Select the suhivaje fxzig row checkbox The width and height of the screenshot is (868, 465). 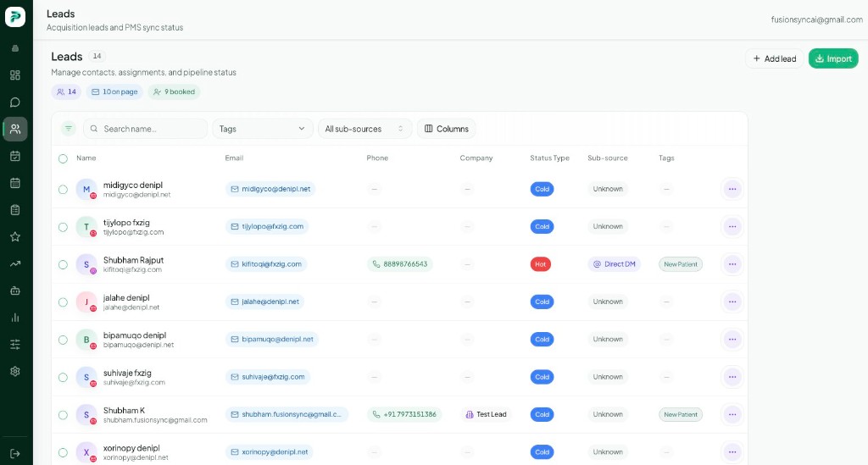pos(63,377)
